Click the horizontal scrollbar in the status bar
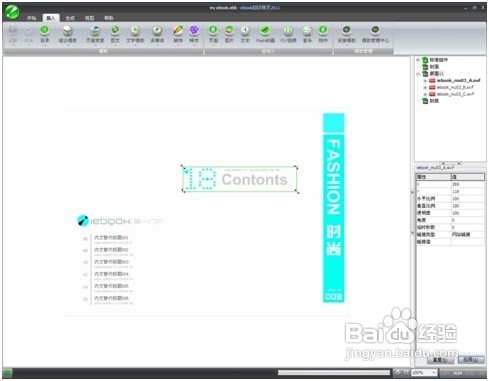Viewport: 489px width, 381px height. [x=334, y=372]
